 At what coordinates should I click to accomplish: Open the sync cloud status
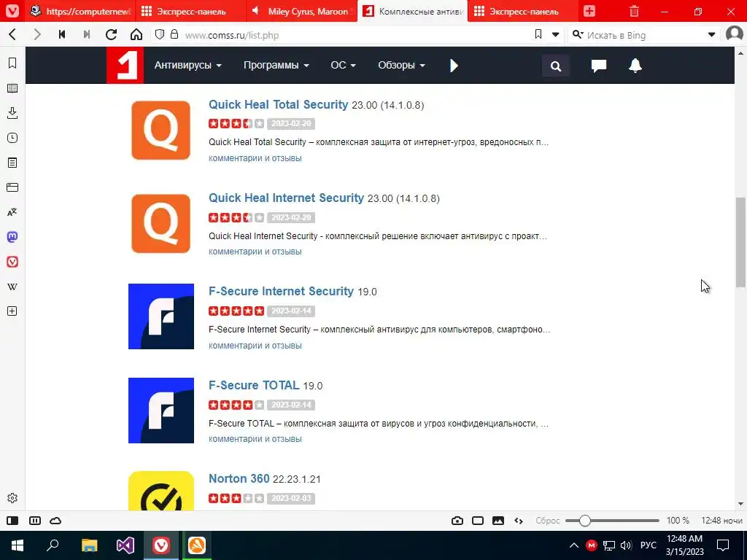coord(55,521)
